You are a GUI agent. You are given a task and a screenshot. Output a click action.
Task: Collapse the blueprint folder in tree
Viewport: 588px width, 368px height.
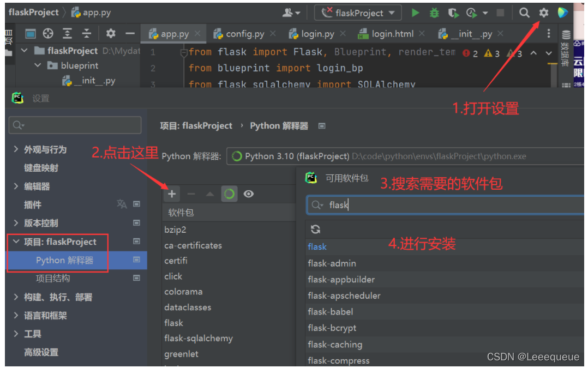click(38, 65)
